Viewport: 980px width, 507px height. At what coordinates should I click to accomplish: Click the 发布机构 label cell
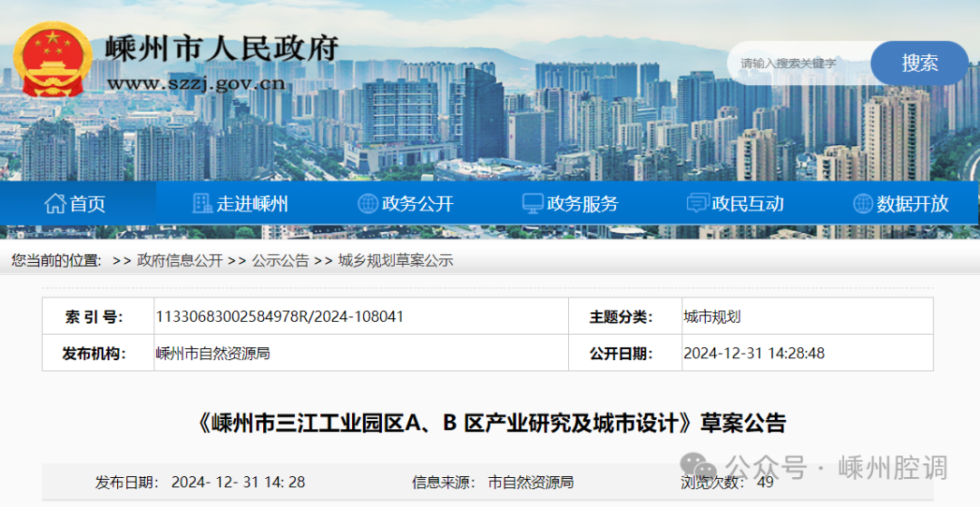pos(98,354)
